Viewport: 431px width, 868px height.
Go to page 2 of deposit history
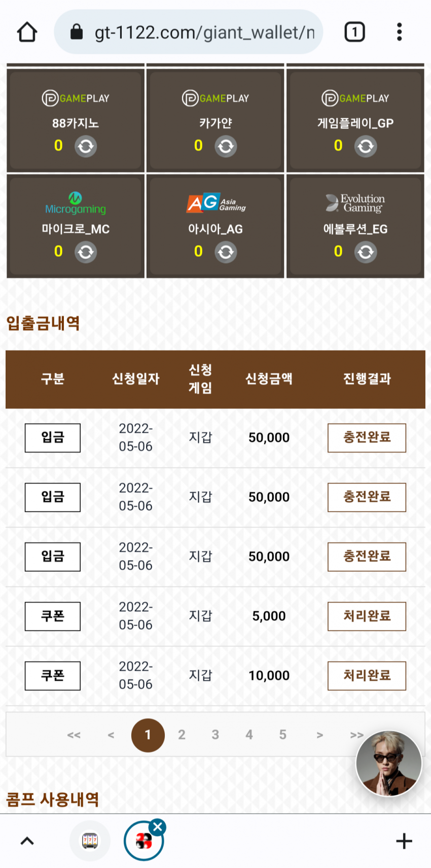pyautogui.click(x=182, y=735)
